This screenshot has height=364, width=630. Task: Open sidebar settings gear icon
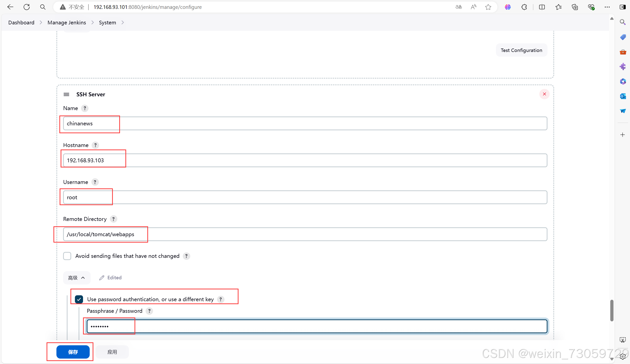click(x=623, y=356)
